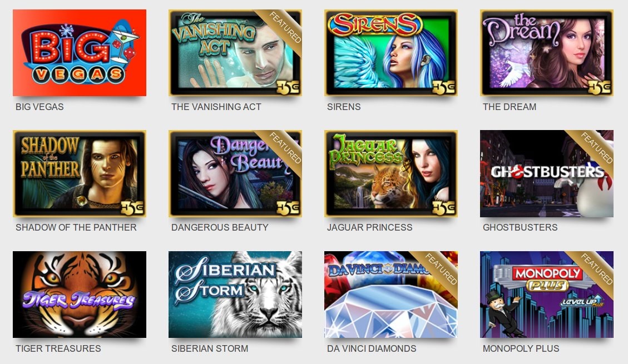Click THE VANISHING ACT title link
The image size is (628, 364).
click(x=216, y=107)
